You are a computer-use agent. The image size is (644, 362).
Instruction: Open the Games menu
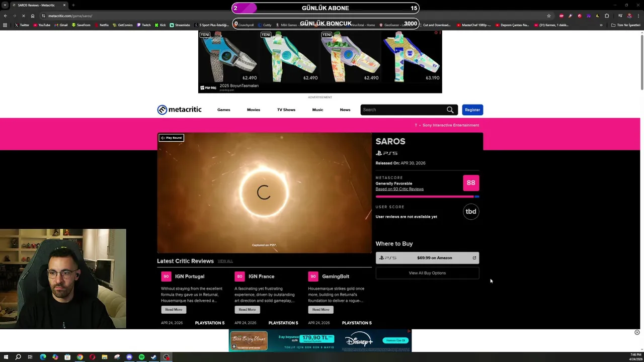224,110
